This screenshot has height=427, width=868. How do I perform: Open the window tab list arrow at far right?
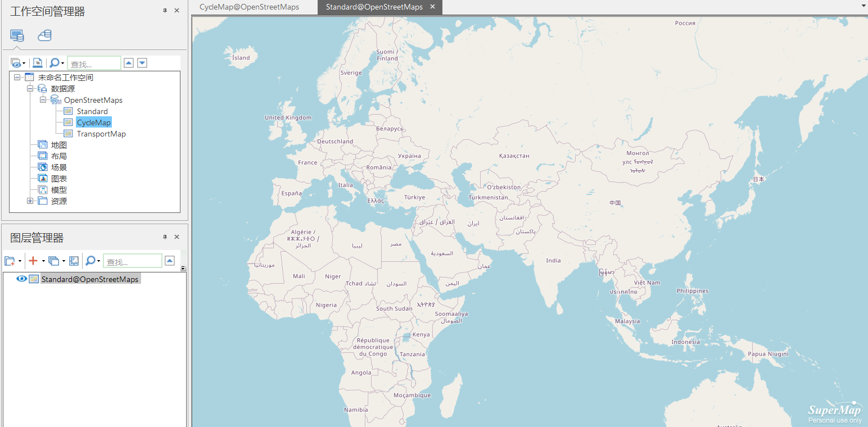[x=864, y=6]
